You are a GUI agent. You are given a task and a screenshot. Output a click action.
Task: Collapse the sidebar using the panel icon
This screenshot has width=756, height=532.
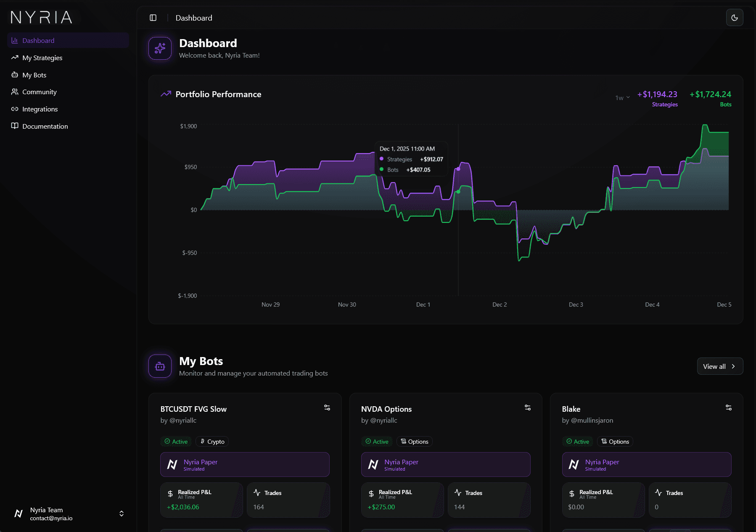[153, 18]
